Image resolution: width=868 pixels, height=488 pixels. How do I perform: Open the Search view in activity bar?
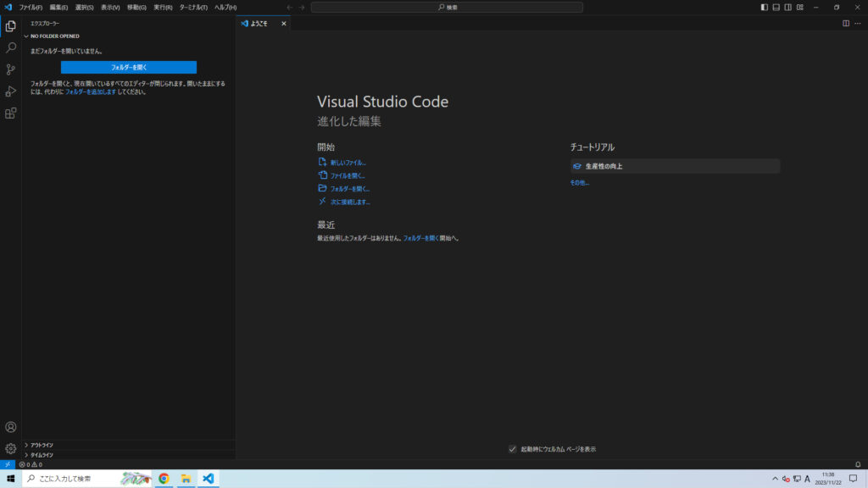(10, 47)
